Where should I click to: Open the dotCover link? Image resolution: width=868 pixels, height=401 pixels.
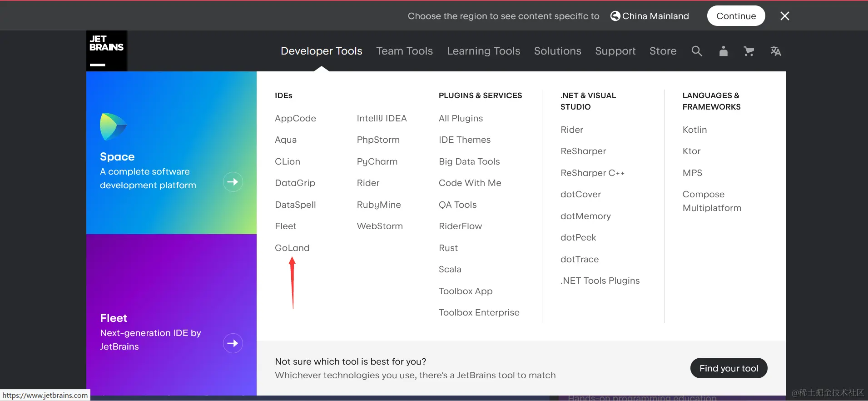click(x=580, y=194)
